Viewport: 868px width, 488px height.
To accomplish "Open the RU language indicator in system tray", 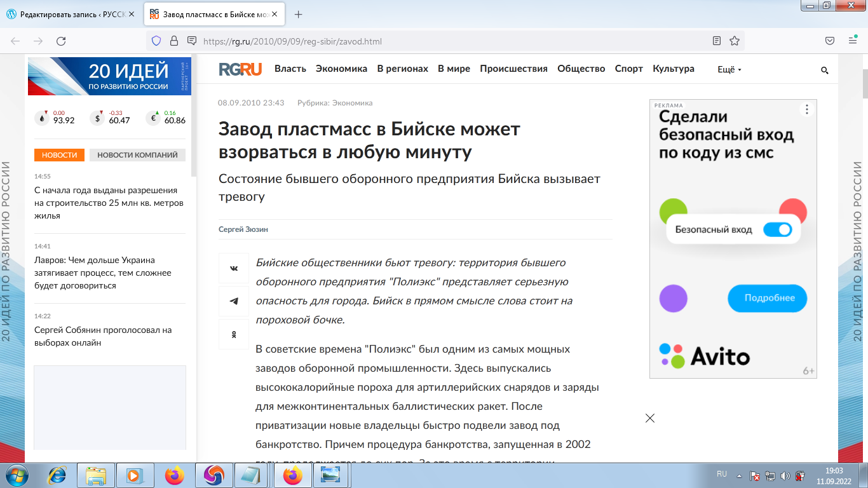I will 722,473.
